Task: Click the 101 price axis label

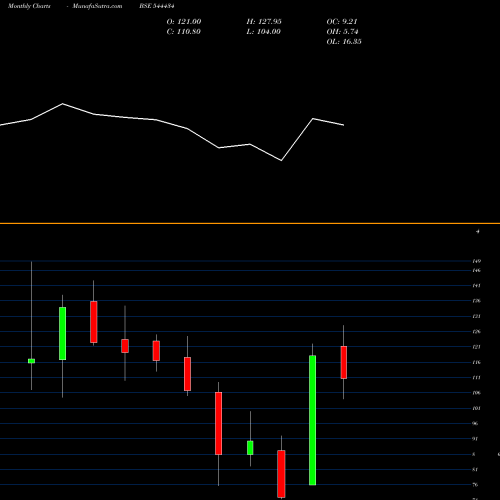Action: (476, 408)
